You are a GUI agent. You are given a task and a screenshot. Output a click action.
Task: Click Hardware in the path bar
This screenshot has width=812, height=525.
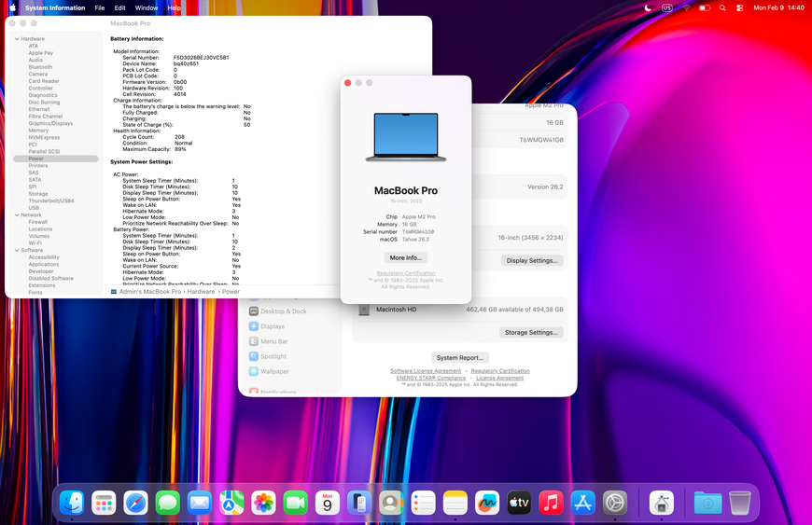(201, 292)
